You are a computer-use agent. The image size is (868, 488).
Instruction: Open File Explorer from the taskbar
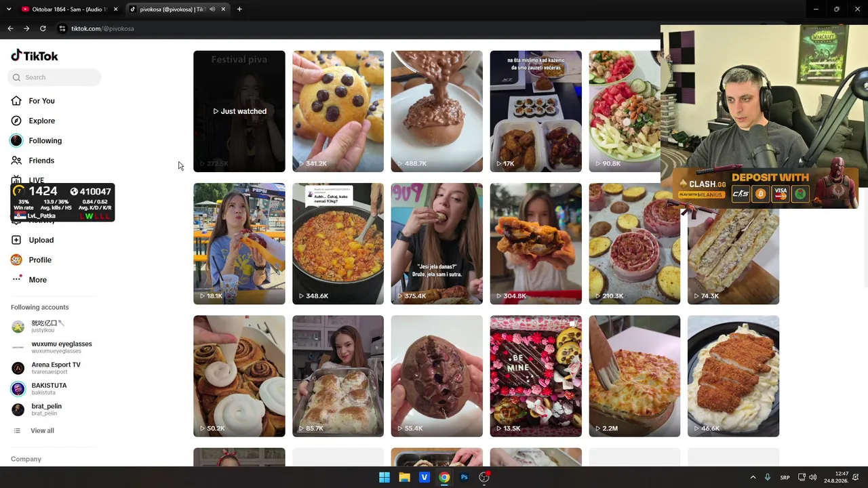(404, 477)
